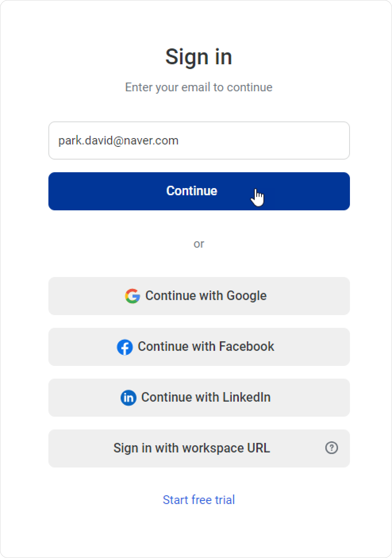The image size is (392, 558).
Task: Click the LinkedIn logo icon
Action: pos(128,398)
